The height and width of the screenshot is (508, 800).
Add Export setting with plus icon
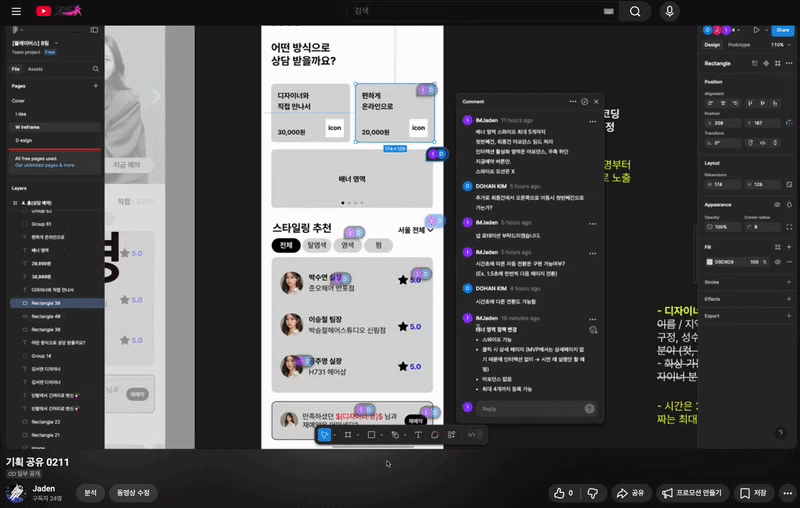(x=789, y=316)
